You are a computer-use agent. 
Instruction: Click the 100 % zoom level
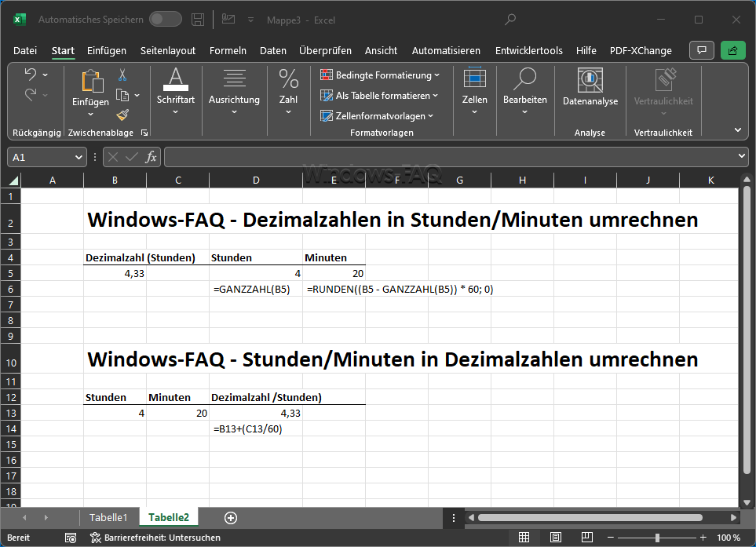(728, 538)
